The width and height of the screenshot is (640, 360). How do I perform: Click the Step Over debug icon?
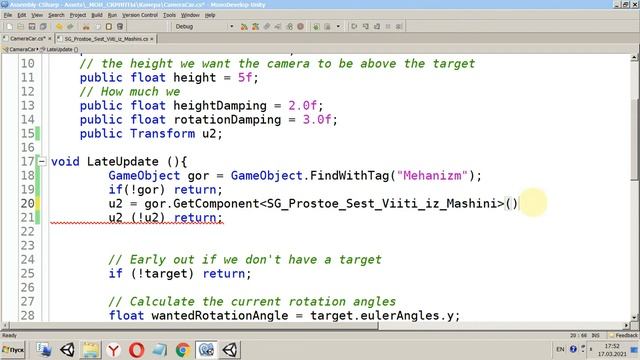pyautogui.click(x=354, y=27)
